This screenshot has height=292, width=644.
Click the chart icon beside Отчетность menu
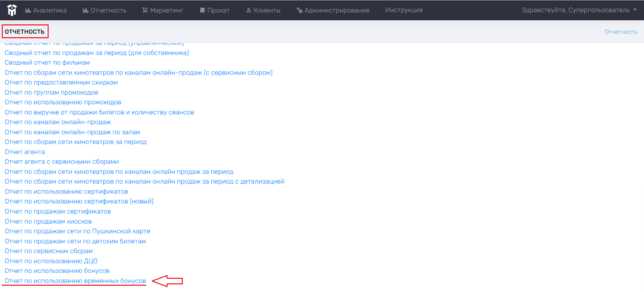coord(85,10)
